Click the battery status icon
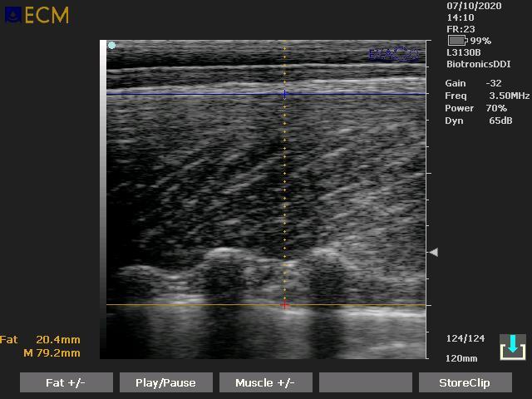The width and height of the screenshot is (532, 399). click(x=456, y=40)
